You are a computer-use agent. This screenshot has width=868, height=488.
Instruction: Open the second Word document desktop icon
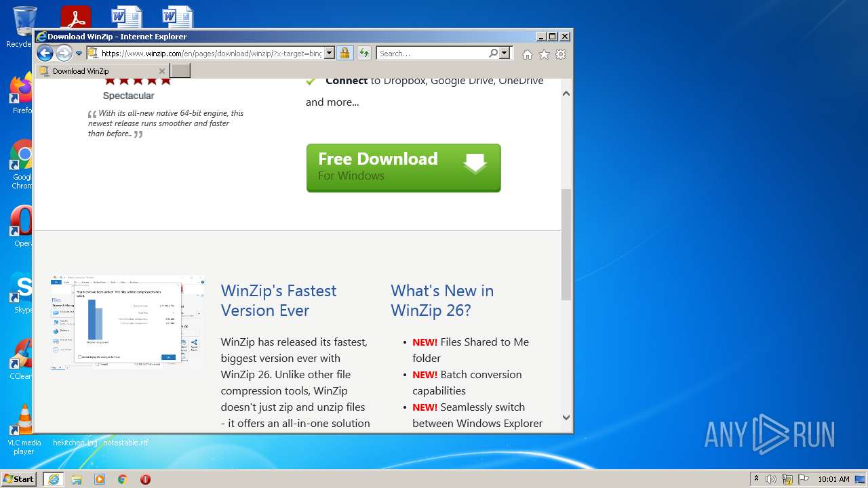177,18
